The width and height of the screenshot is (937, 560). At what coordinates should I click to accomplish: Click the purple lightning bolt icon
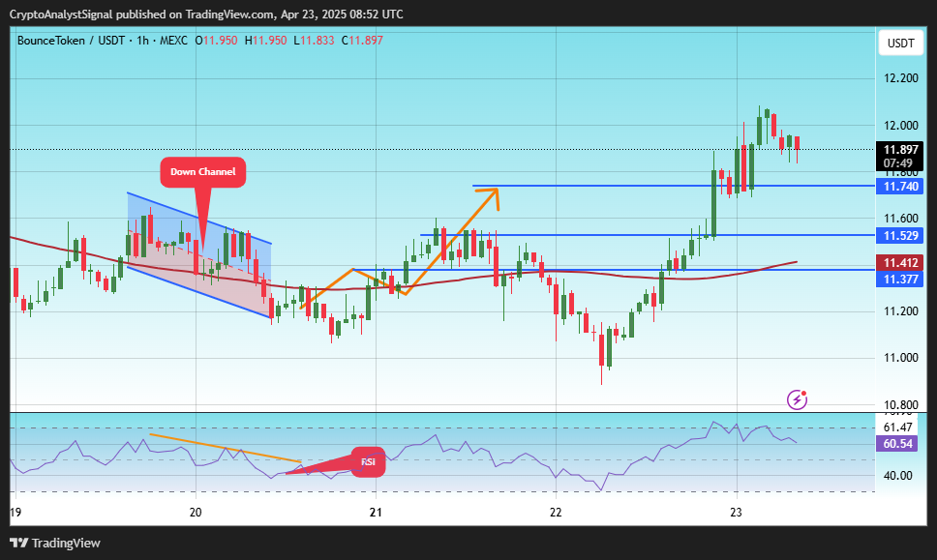(x=798, y=399)
